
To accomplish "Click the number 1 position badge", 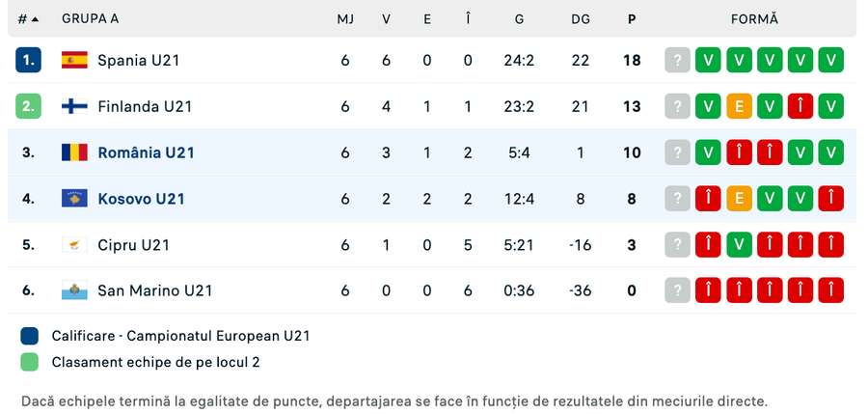I will [x=29, y=60].
